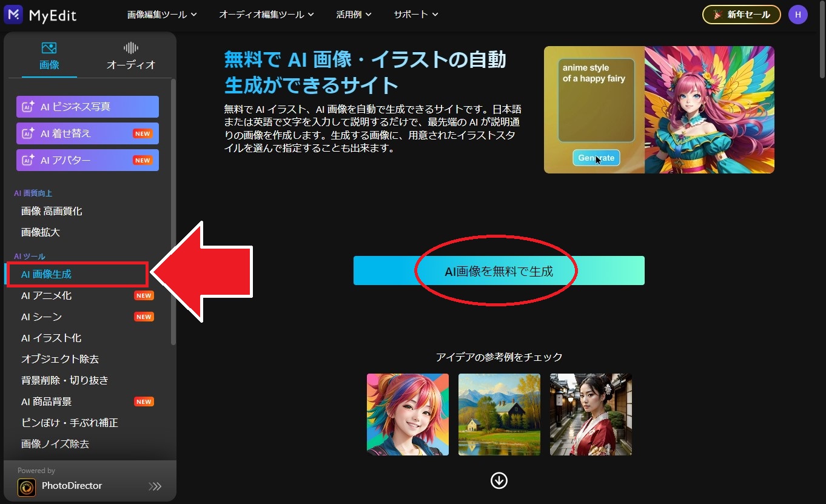Click the AI アバター button
Image resolution: width=826 pixels, height=504 pixels.
point(87,160)
